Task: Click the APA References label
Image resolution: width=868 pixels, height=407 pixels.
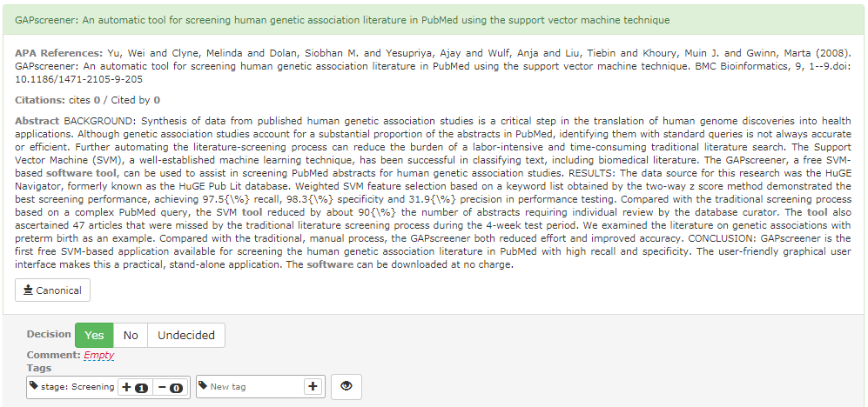Action: [58, 53]
